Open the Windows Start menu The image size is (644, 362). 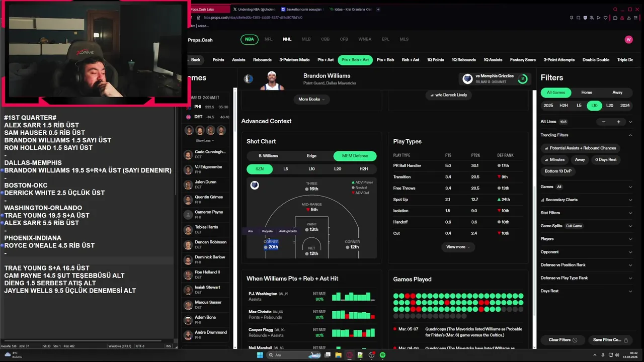(260, 355)
